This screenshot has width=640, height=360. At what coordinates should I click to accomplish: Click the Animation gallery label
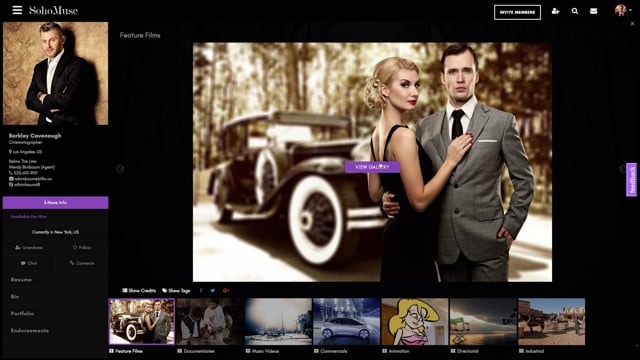click(396, 351)
